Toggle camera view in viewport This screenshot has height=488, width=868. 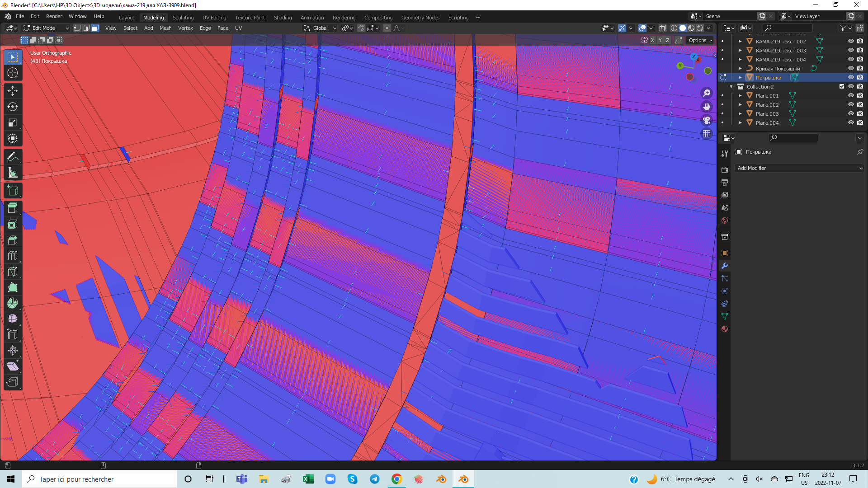click(706, 120)
